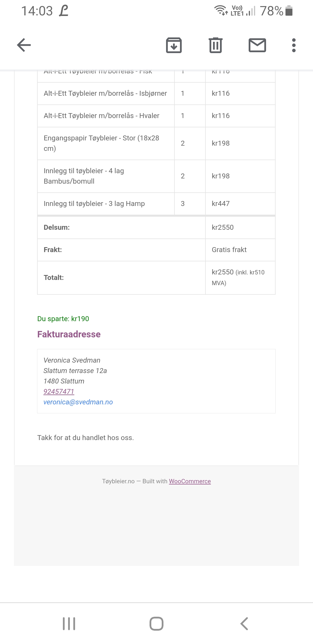Tap the back arrow to leave email
The width and height of the screenshot is (313, 644).
(x=24, y=45)
